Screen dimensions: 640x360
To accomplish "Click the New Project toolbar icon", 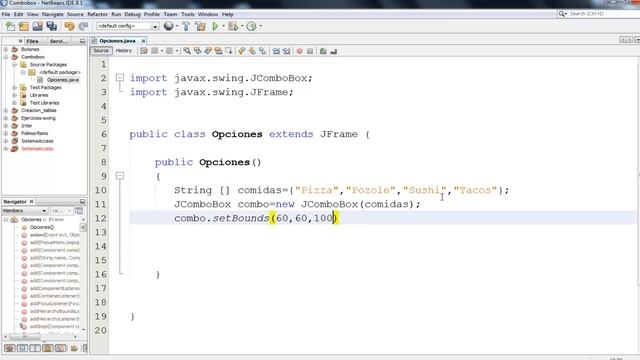I will coord(24,27).
